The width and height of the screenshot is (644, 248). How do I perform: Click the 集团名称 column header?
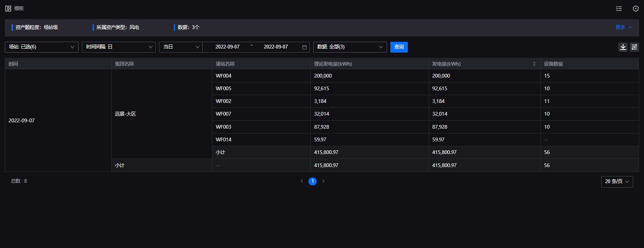point(162,64)
